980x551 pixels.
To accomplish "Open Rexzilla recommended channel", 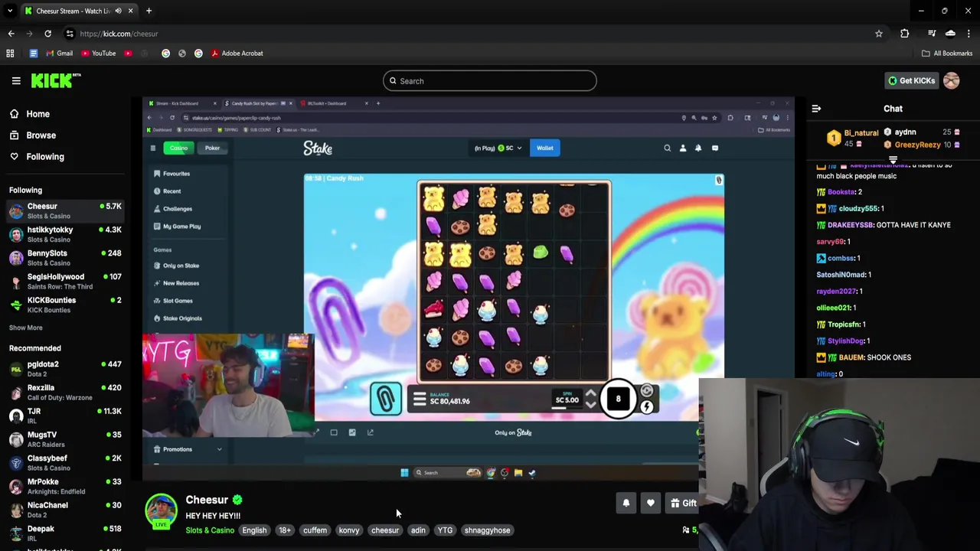I will click(x=65, y=393).
